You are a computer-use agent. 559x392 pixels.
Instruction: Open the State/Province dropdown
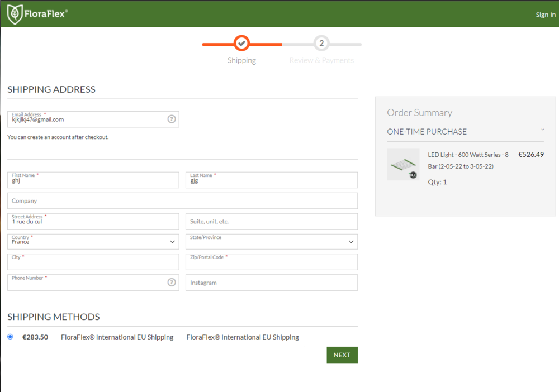[x=271, y=241]
